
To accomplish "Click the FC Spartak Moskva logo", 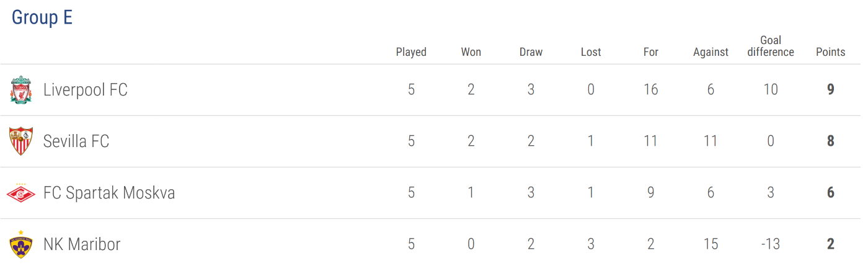I will (x=21, y=193).
